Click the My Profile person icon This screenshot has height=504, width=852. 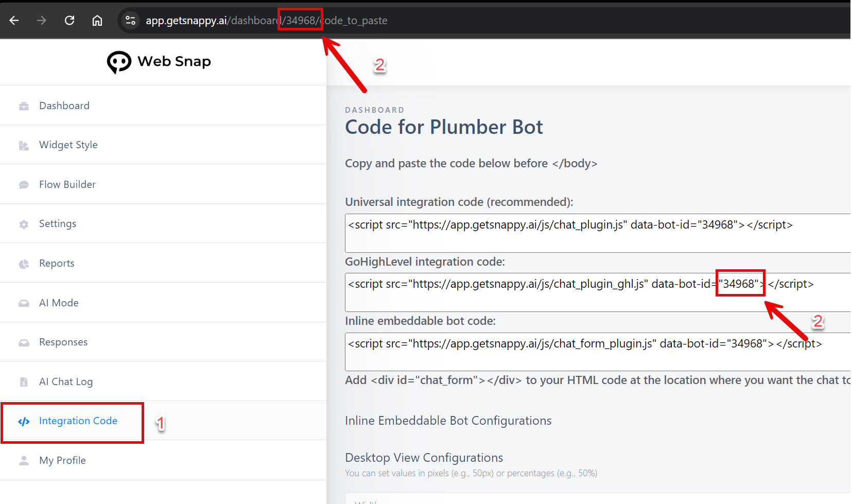click(24, 461)
